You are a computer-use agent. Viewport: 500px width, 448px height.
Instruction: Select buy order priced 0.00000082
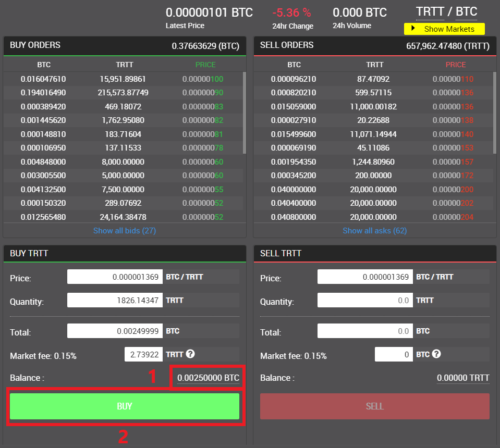[123, 120]
